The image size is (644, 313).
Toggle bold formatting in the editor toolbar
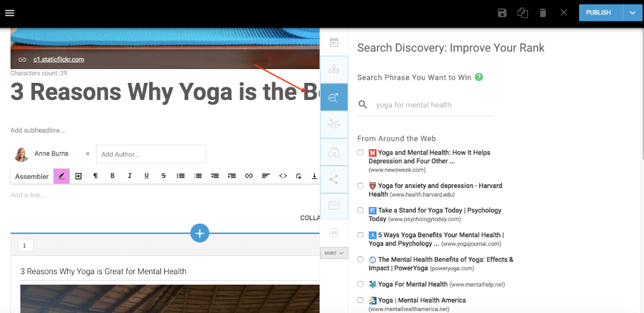112,176
